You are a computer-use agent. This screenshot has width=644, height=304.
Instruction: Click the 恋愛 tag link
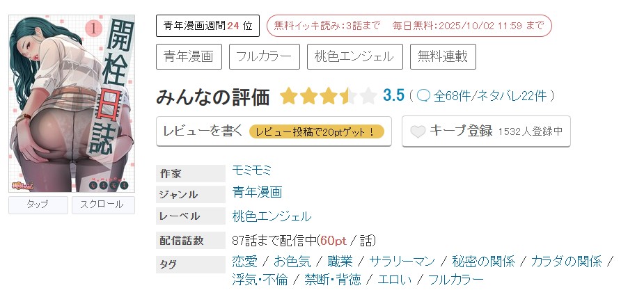pos(245,262)
